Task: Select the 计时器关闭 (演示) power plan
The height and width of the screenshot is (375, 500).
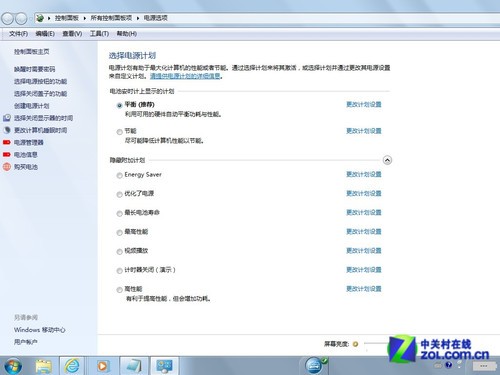Action: click(119, 271)
